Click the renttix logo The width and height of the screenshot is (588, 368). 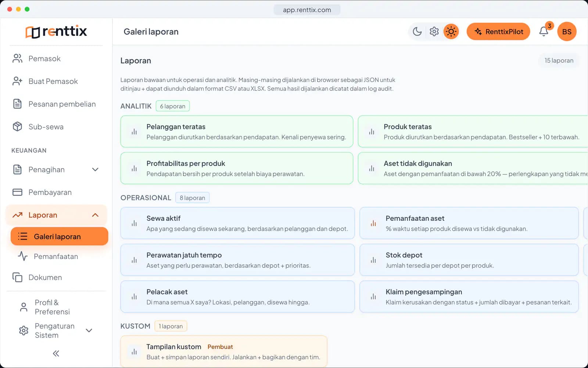pyautogui.click(x=56, y=32)
